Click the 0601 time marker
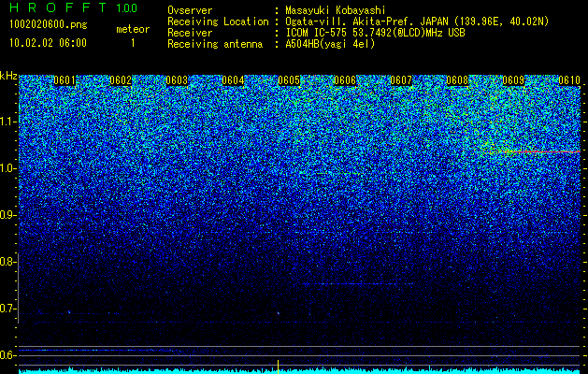Image resolution: width=588 pixels, height=374 pixels. point(65,80)
